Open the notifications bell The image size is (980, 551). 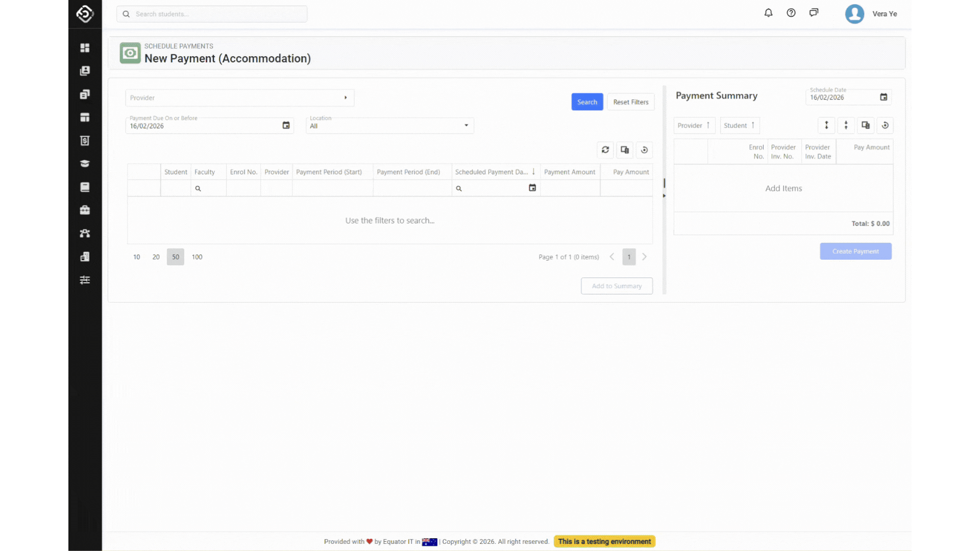(768, 13)
